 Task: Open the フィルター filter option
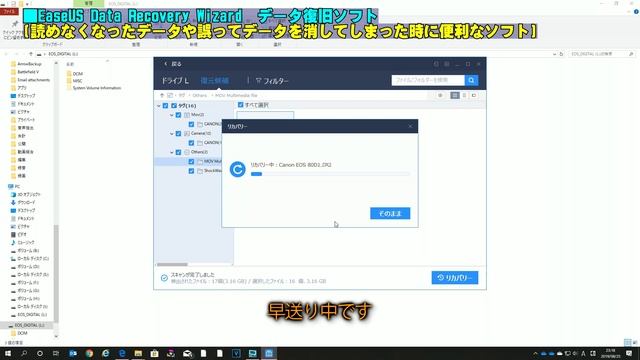pyautogui.click(x=272, y=81)
